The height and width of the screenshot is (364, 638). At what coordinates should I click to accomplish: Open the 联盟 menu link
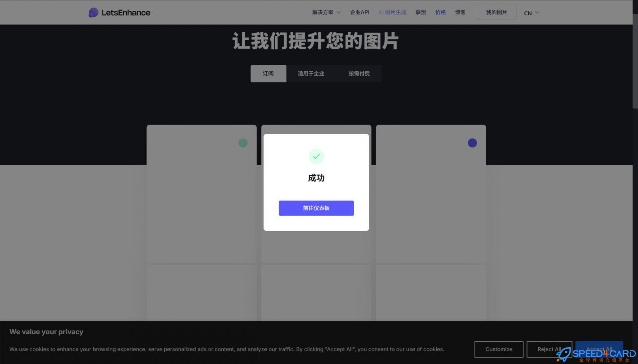421,12
